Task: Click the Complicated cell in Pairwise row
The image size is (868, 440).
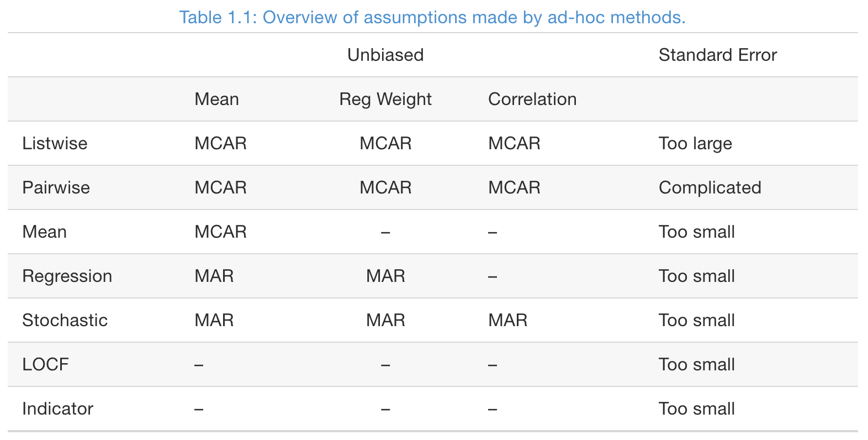Action: 710,187
